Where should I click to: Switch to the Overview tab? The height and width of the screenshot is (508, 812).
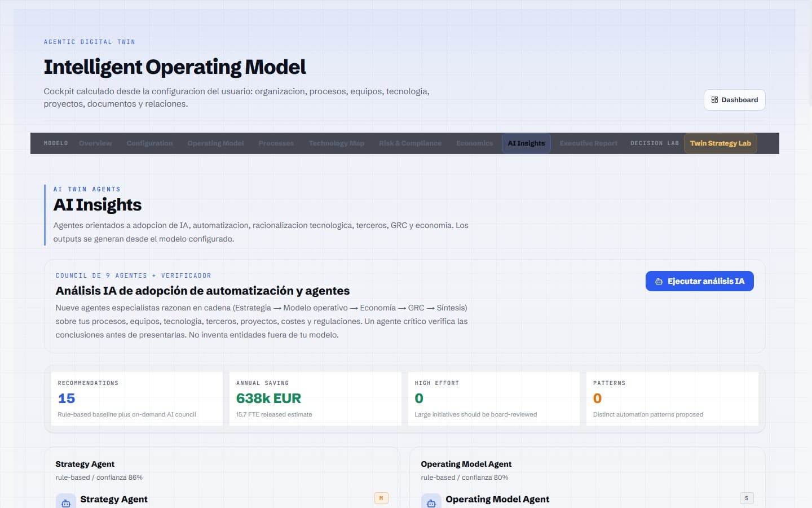coord(95,143)
